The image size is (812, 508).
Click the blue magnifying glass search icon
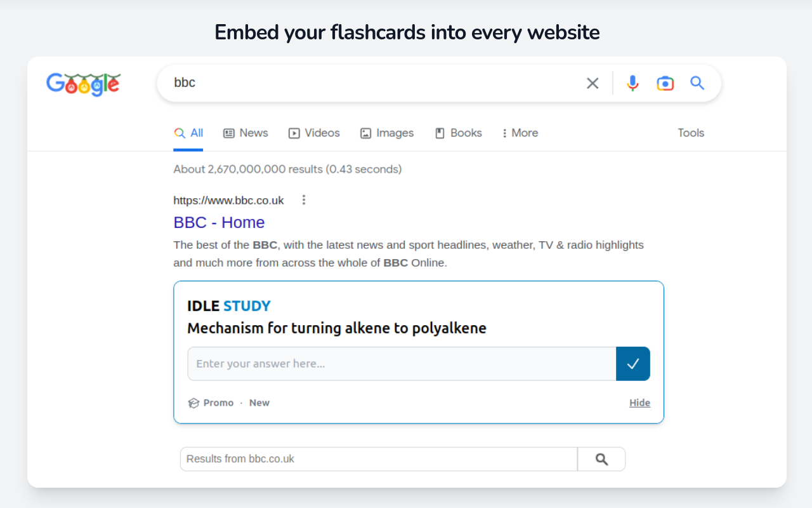697,83
